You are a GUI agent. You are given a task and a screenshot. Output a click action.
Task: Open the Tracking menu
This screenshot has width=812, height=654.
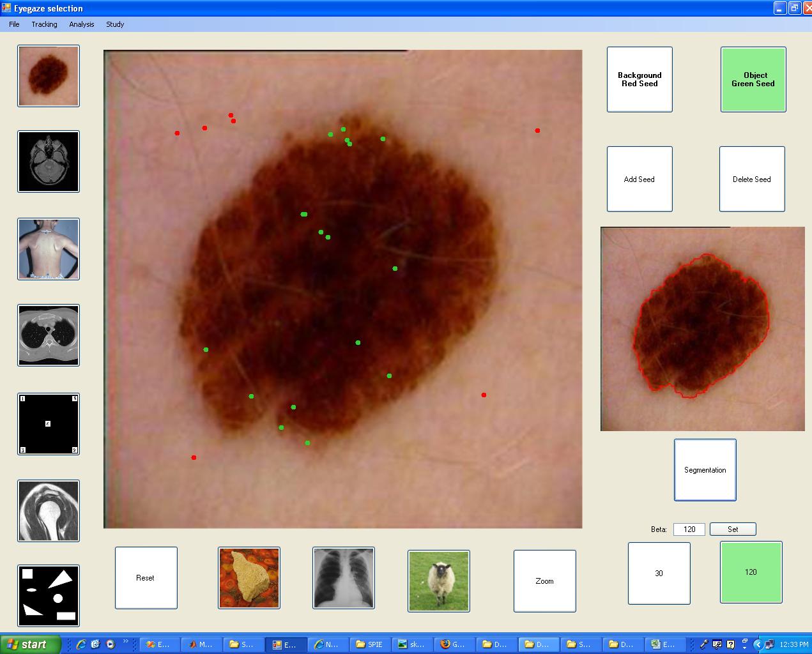click(44, 24)
